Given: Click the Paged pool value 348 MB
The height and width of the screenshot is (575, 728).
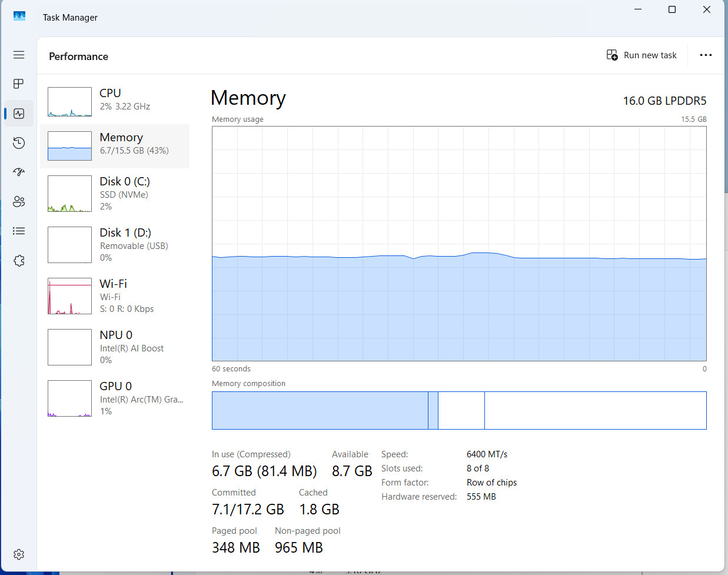Looking at the screenshot, I should [236, 548].
